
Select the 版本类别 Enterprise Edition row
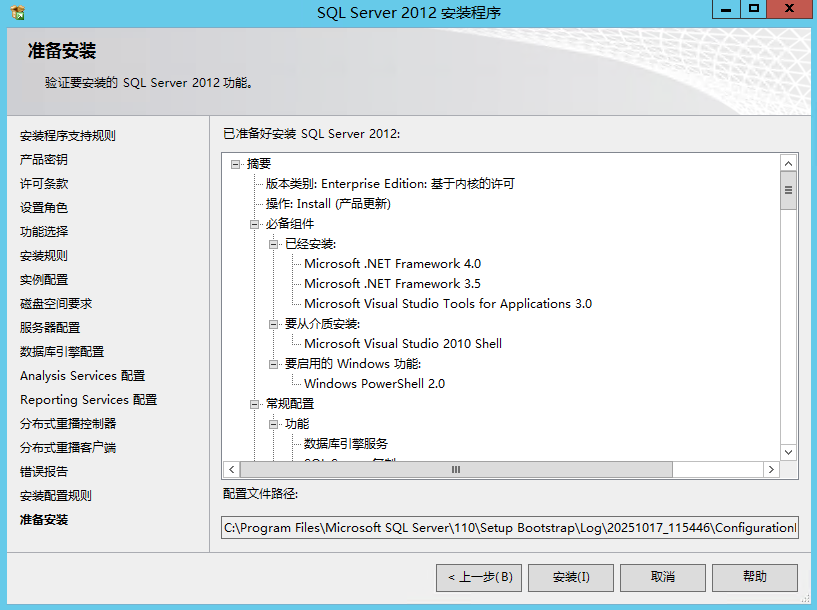click(390, 184)
